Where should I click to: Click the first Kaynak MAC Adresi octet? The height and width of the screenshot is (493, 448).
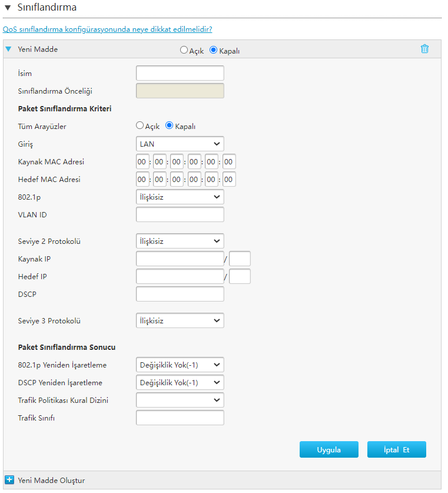click(x=142, y=161)
